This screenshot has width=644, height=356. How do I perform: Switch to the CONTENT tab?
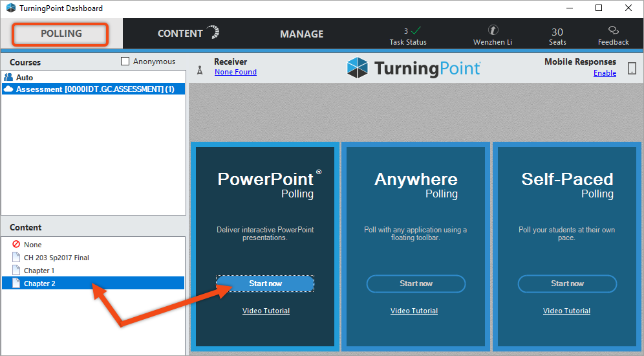(188, 33)
